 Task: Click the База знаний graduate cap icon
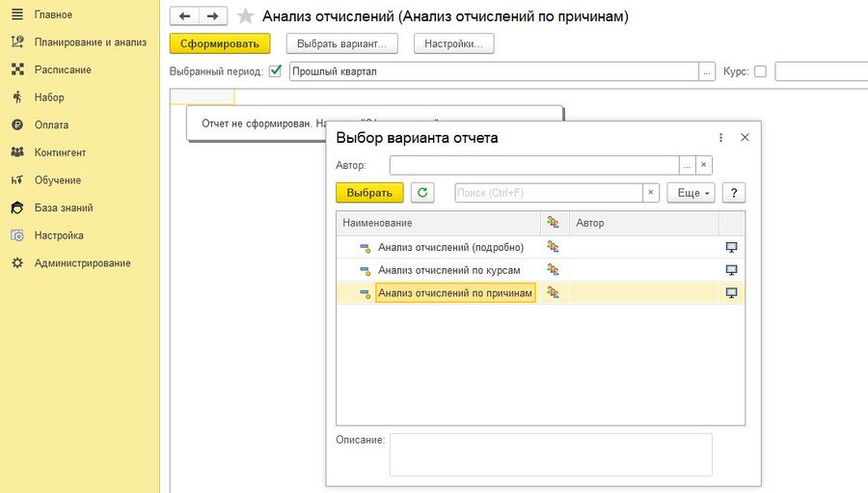coord(17,207)
